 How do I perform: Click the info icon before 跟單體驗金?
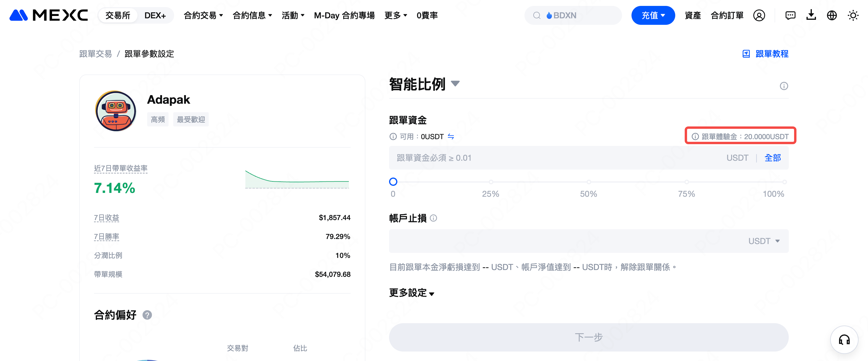click(695, 137)
